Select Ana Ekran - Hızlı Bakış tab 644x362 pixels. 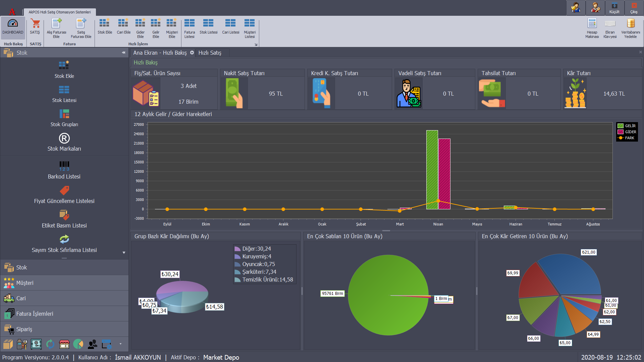click(160, 53)
